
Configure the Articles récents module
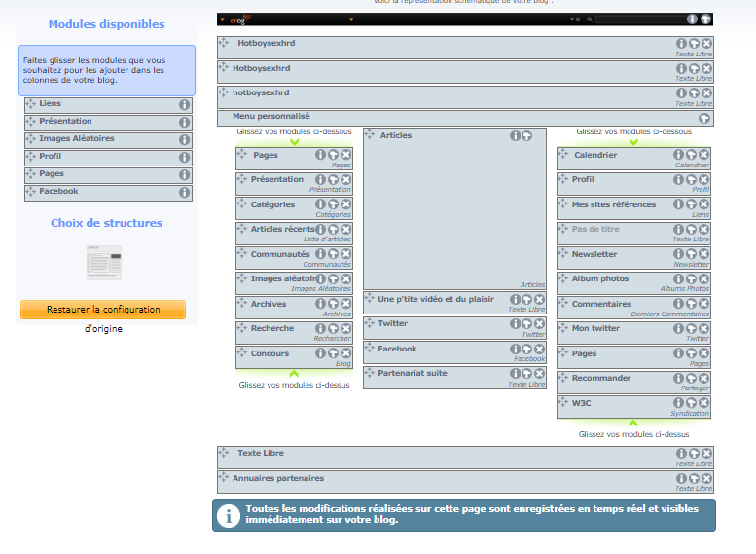pyautogui.click(x=333, y=229)
